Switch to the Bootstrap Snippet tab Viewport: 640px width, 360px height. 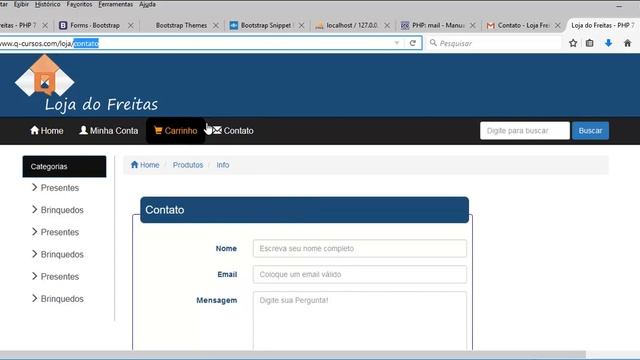(266, 25)
